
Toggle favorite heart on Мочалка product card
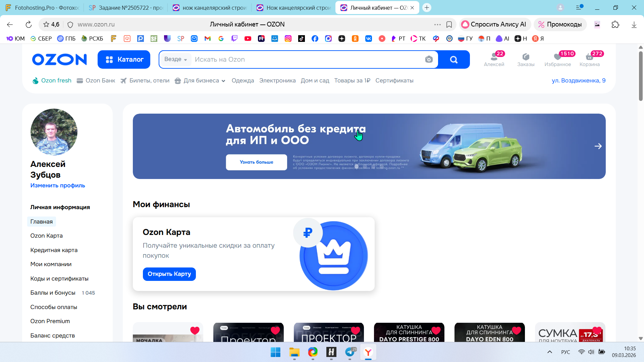pyautogui.click(x=195, y=330)
